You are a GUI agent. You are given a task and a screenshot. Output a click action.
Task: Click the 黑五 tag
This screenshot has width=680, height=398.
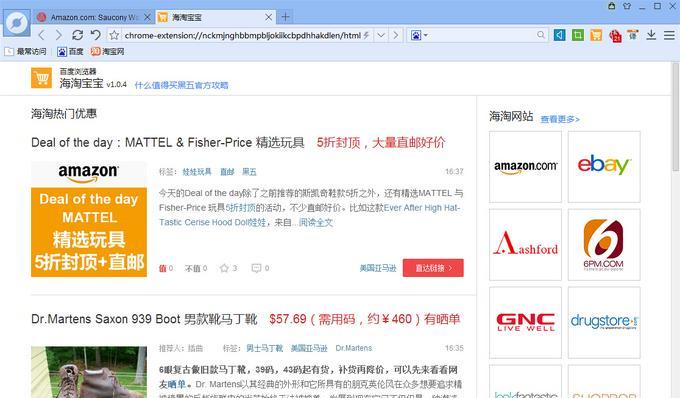click(x=249, y=172)
